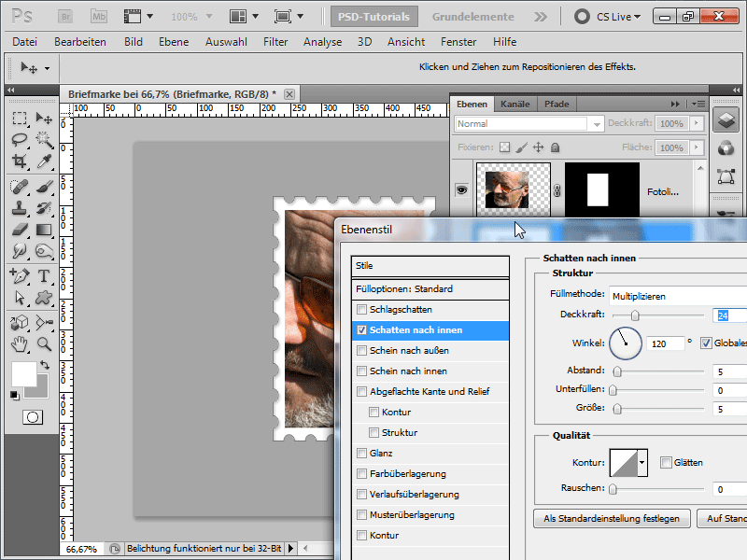
Task: Select the Clone Stamp tool
Action: (x=20, y=208)
